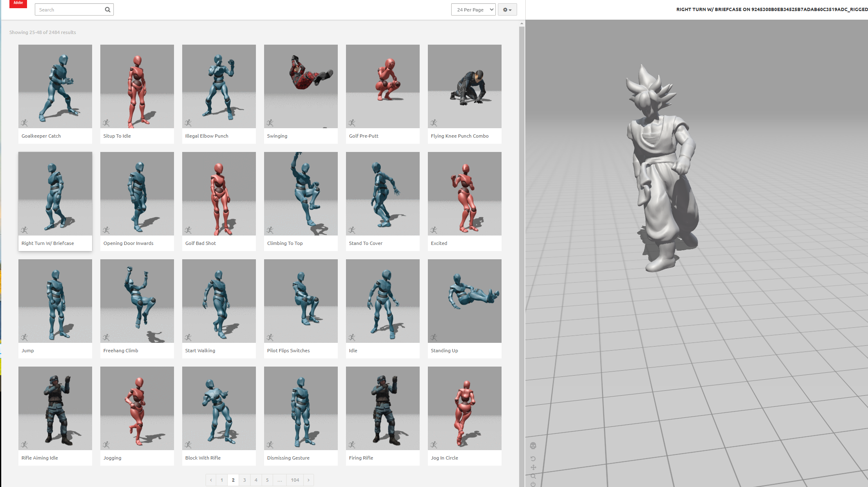868x487 pixels.
Task: Click the animation list vertical scrollbar
Action: point(522,254)
